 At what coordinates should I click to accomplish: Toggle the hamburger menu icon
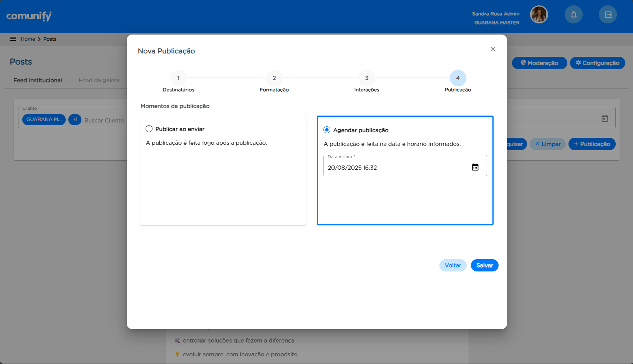point(13,39)
